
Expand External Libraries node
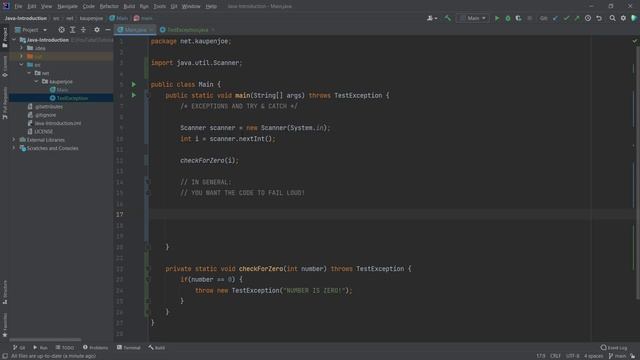click(14, 140)
